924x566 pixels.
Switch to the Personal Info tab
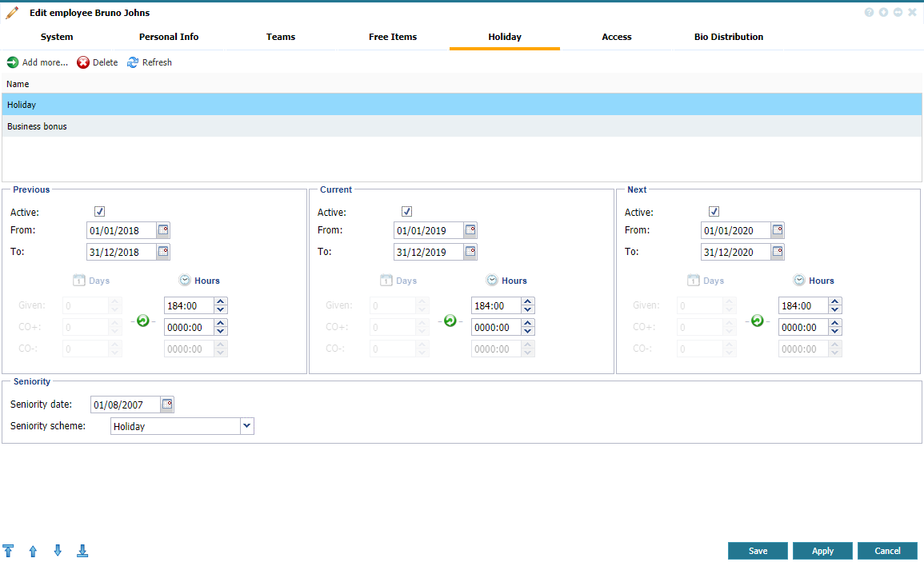[x=169, y=37]
